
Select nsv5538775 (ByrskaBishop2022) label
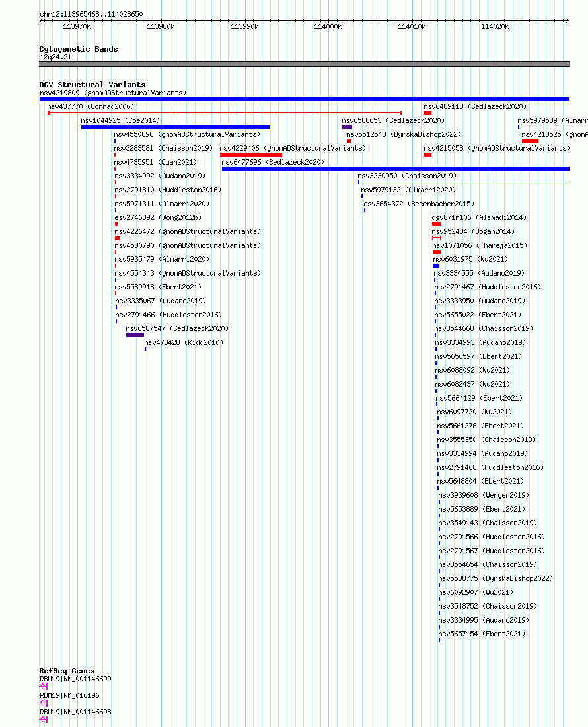[x=496, y=579]
